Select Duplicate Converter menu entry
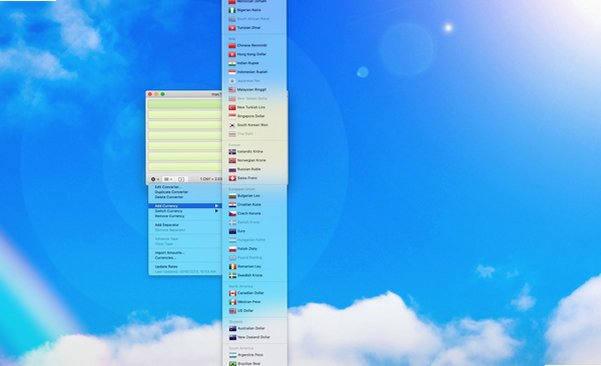 [x=171, y=192]
